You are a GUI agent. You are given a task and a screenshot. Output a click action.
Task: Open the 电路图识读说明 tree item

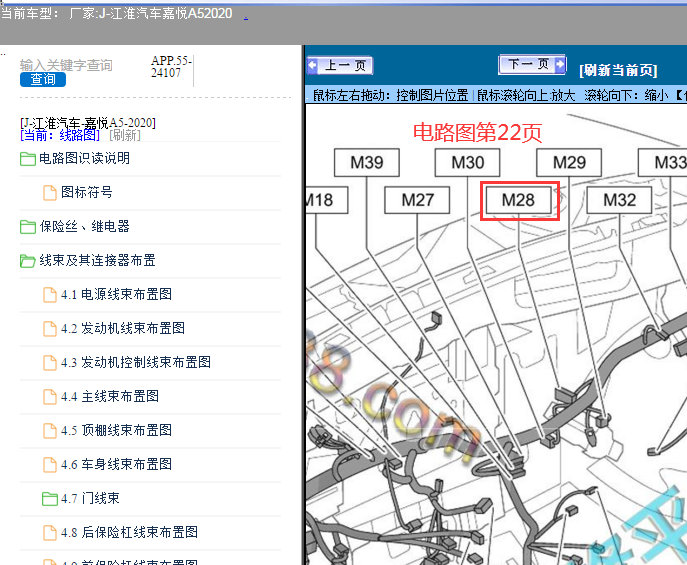coord(85,158)
